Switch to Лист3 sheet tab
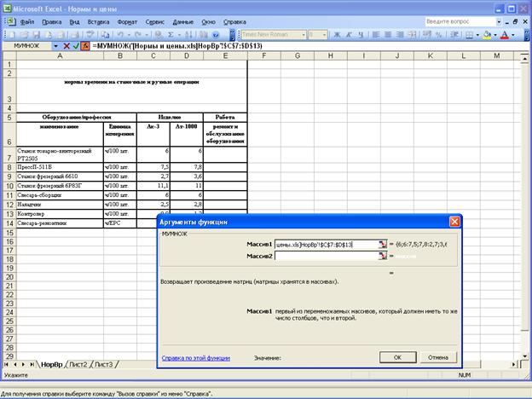Image resolution: width=532 pixels, height=399 pixels. pyautogui.click(x=103, y=364)
